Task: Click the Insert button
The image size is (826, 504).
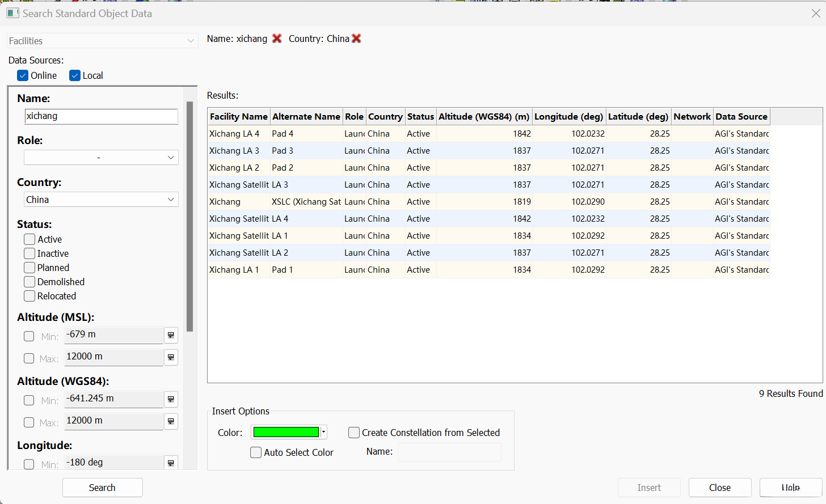Action: pos(649,488)
